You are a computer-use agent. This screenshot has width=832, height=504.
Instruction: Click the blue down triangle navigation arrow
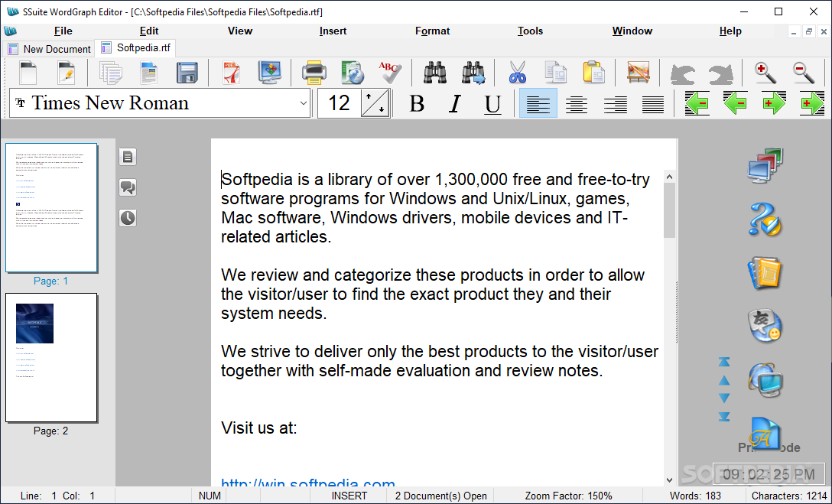724,398
